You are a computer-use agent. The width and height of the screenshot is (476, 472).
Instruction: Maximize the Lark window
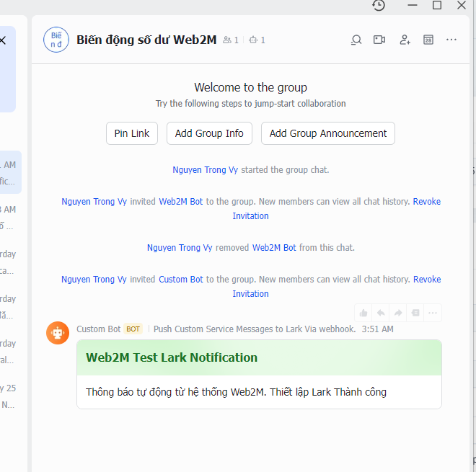(x=437, y=5)
